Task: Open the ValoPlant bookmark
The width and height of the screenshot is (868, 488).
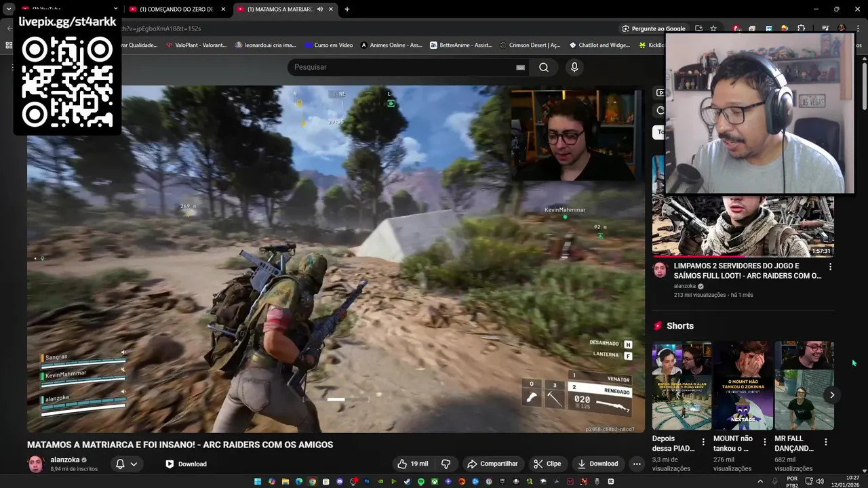Action: pyautogui.click(x=196, y=45)
